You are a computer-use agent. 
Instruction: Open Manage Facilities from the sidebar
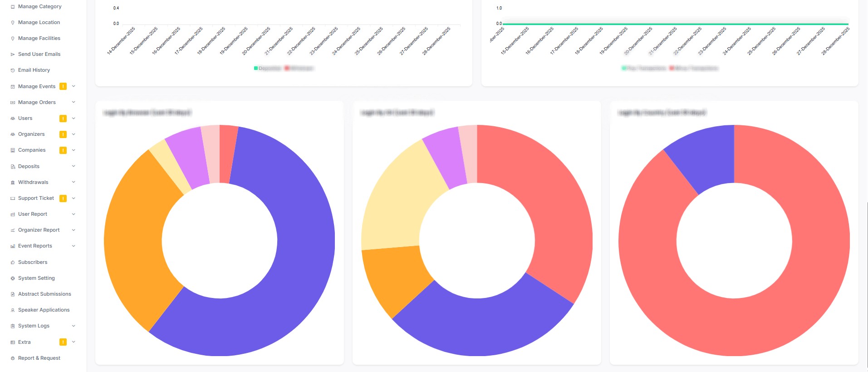39,39
